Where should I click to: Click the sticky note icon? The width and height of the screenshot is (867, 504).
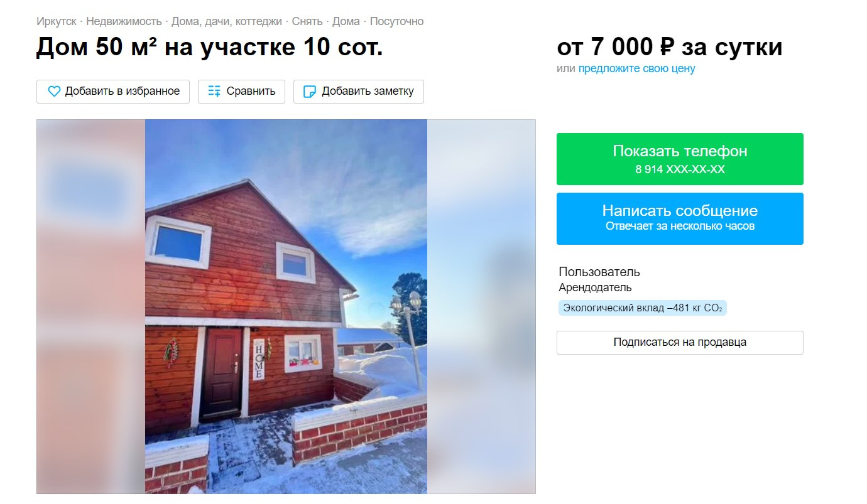pyautogui.click(x=310, y=92)
